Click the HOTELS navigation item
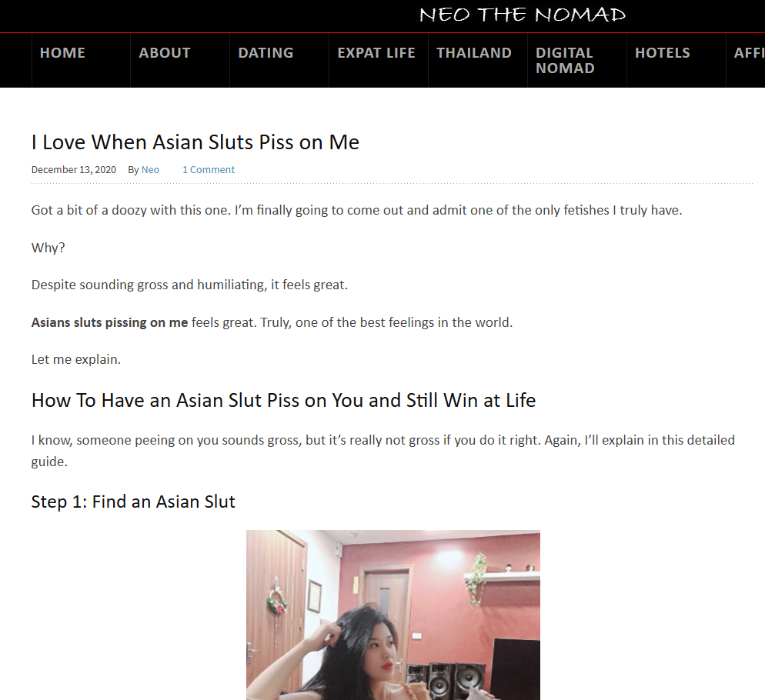Viewport: 765px width, 700px height. point(663,52)
